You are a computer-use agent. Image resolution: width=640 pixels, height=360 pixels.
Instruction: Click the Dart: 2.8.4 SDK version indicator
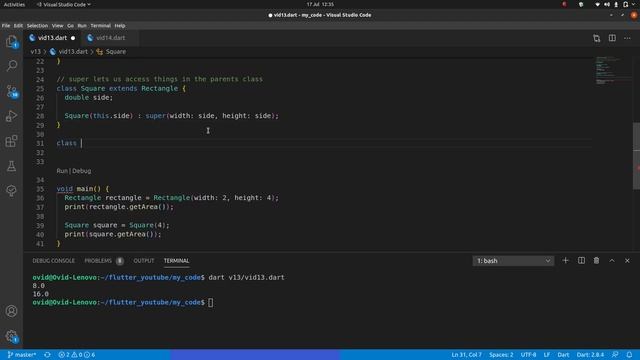point(590,355)
